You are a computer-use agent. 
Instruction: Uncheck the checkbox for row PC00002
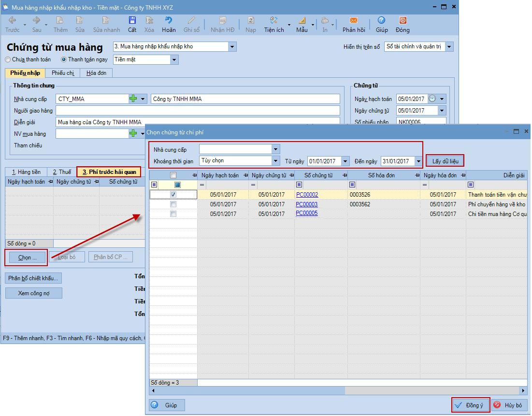coord(173,195)
